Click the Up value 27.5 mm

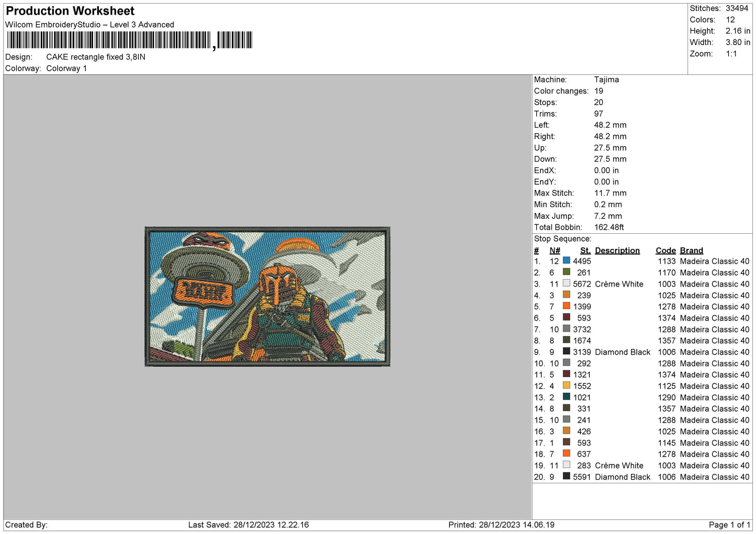point(610,148)
